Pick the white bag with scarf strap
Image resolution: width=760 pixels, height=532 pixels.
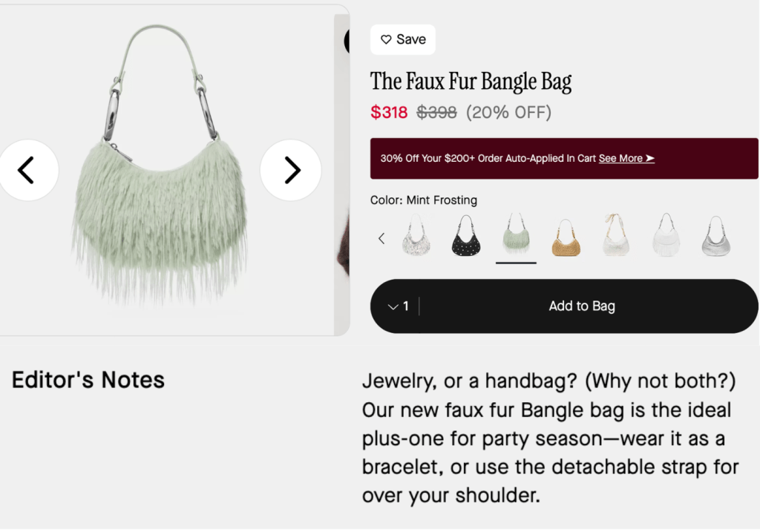tap(616, 235)
